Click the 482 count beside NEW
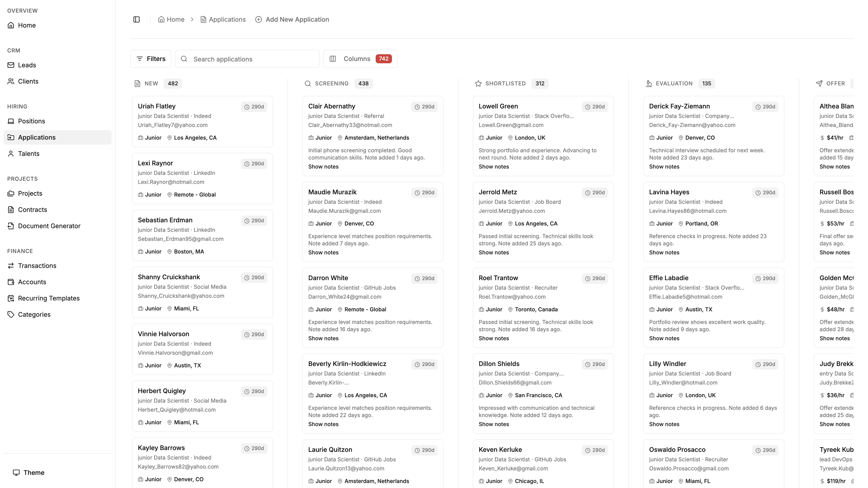 [x=173, y=84]
